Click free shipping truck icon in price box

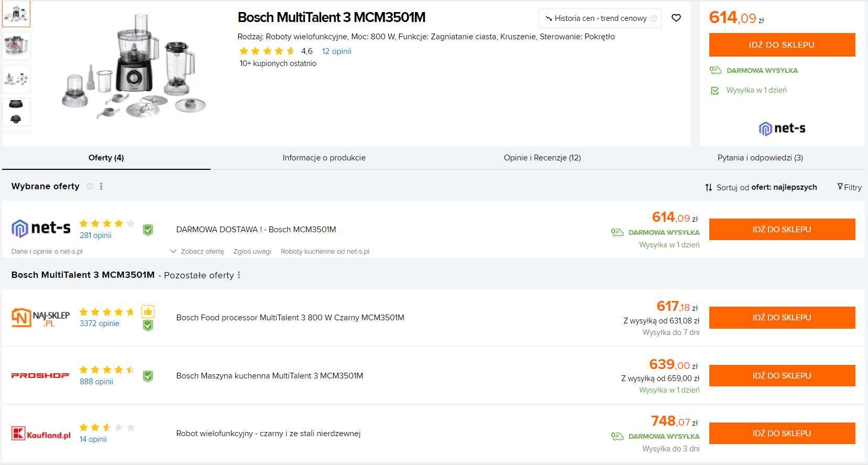[x=716, y=70]
